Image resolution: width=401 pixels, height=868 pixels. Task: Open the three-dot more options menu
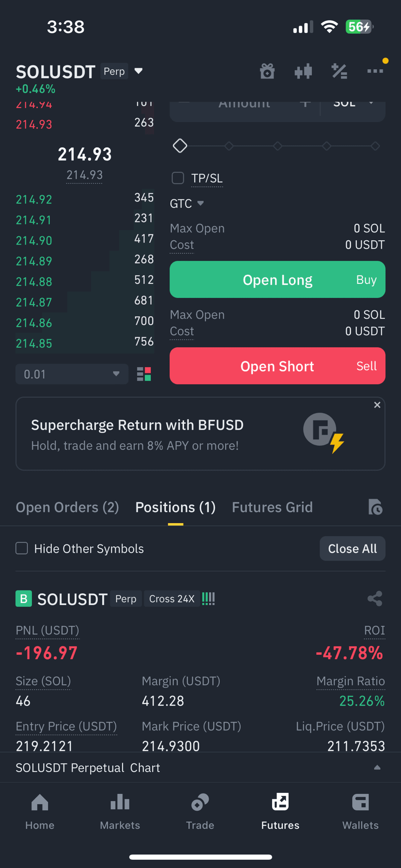pos(375,71)
